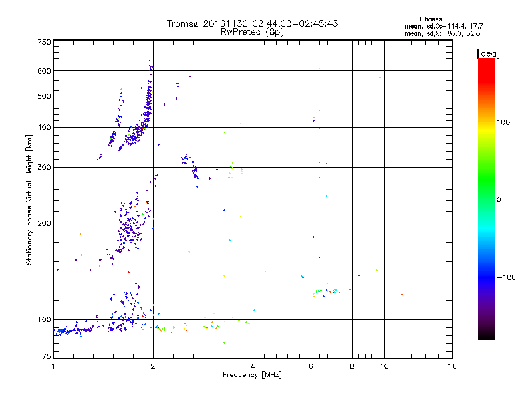Click the colorbar's yellow band near 100
Image resolution: width=532 pixels, height=399 pixels.
tap(487, 130)
